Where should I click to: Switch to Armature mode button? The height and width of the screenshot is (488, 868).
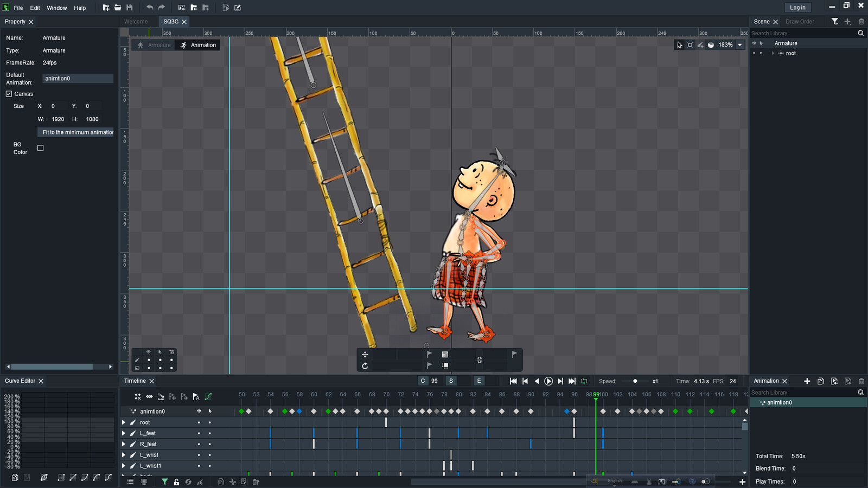[154, 45]
